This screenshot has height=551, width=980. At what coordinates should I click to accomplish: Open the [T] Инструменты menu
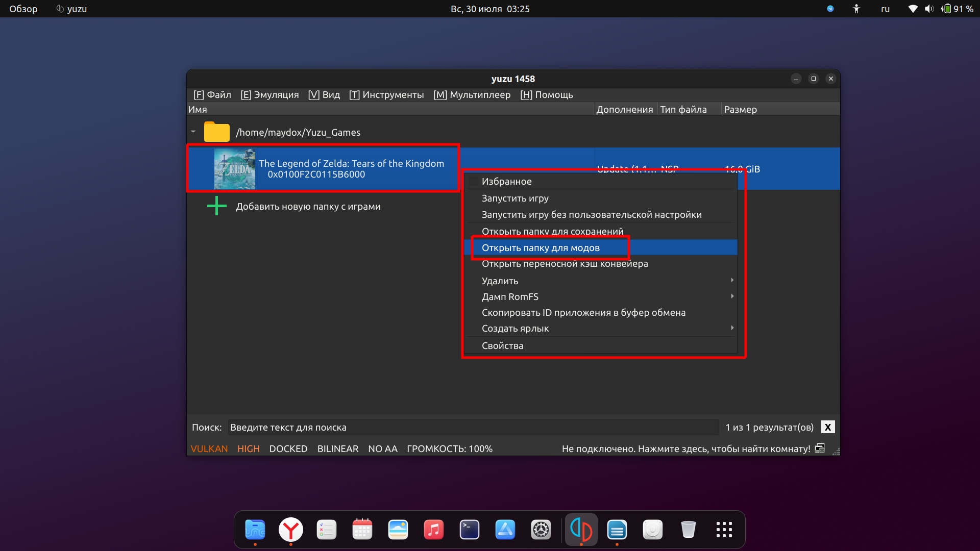tap(386, 95)
